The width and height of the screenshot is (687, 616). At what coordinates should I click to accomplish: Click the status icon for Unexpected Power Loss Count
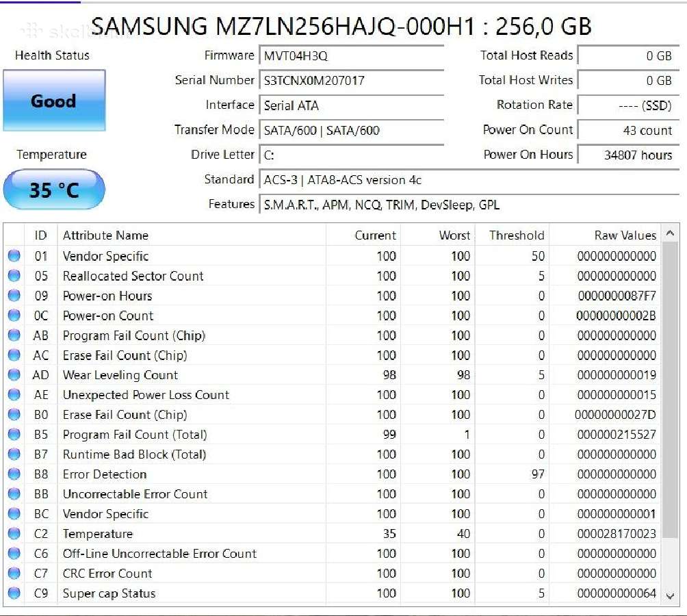point(14,395)
